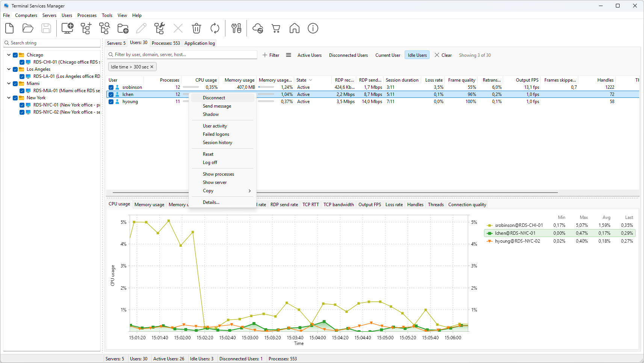Click the Add server tree-plus icon

pyautogui.click(x=86, y=28)
